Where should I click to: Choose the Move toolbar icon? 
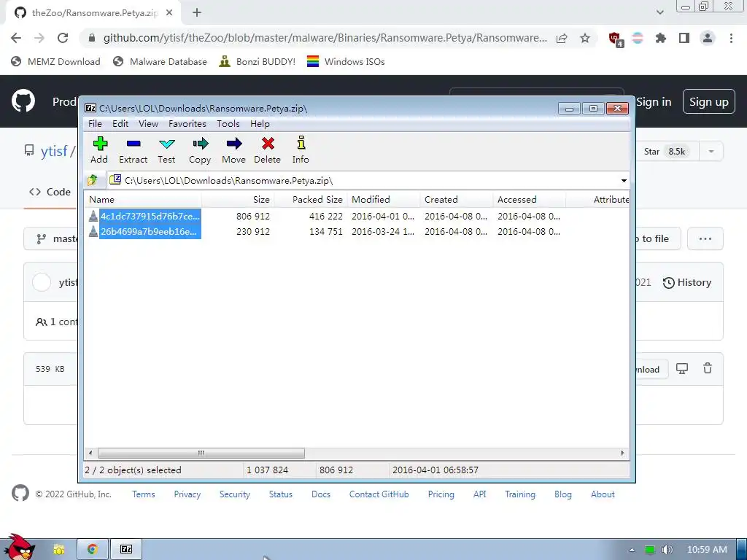pos(234,150)
